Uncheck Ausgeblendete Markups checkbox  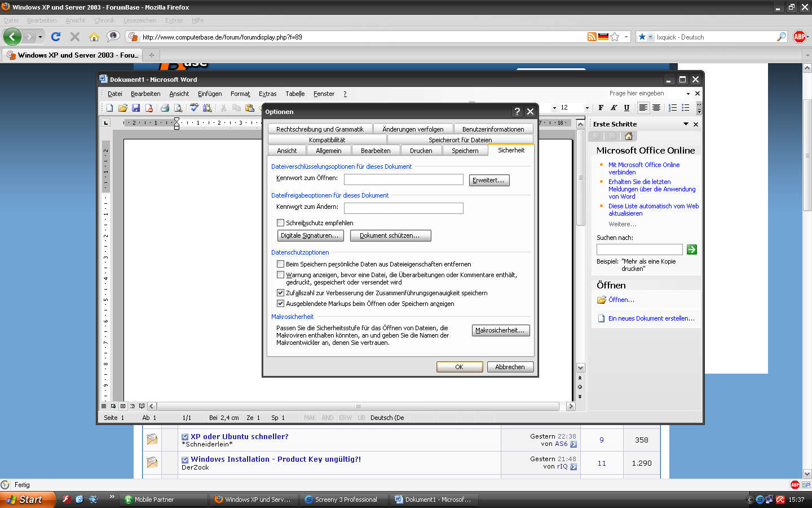[280, 304]
